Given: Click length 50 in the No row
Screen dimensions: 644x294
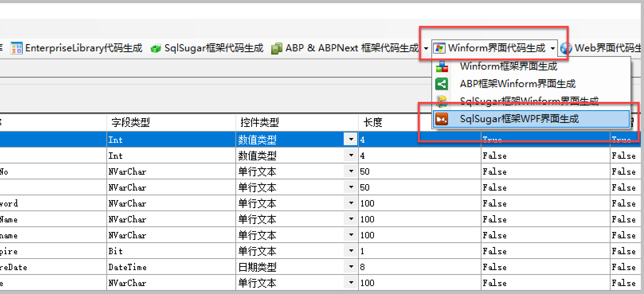Looking at the screenshot, I should (x=420, y=171).
